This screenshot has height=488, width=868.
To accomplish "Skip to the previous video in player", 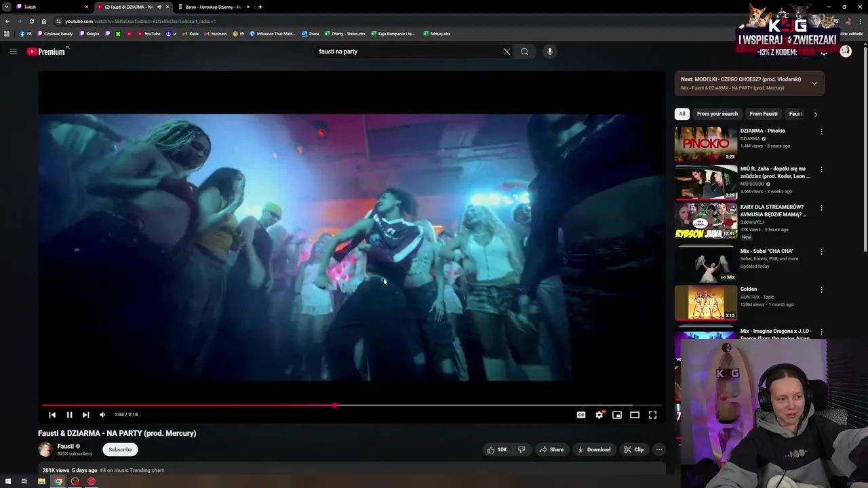I will click(x=52, y=415).
